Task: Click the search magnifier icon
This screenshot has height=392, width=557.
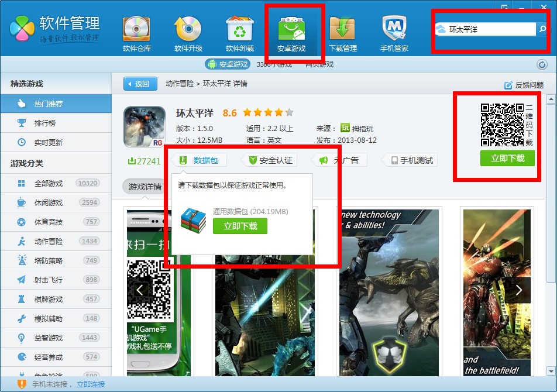Action: (542, 29)
